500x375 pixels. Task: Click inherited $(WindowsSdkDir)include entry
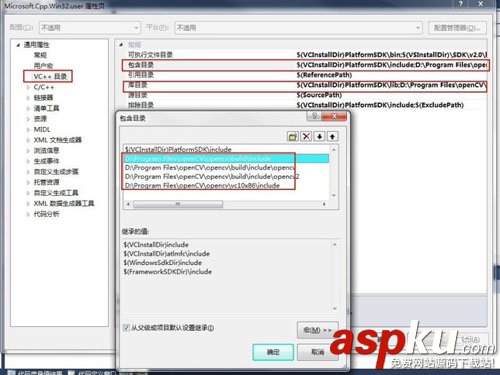(x=163, y=263)
